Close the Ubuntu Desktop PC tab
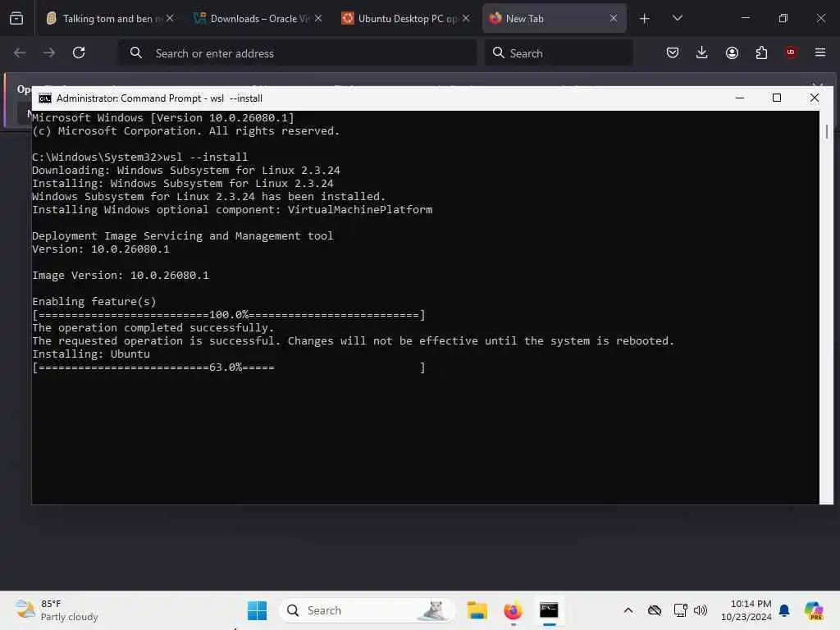The width and height of the screenshot is (840, 630). coord(466,19)
